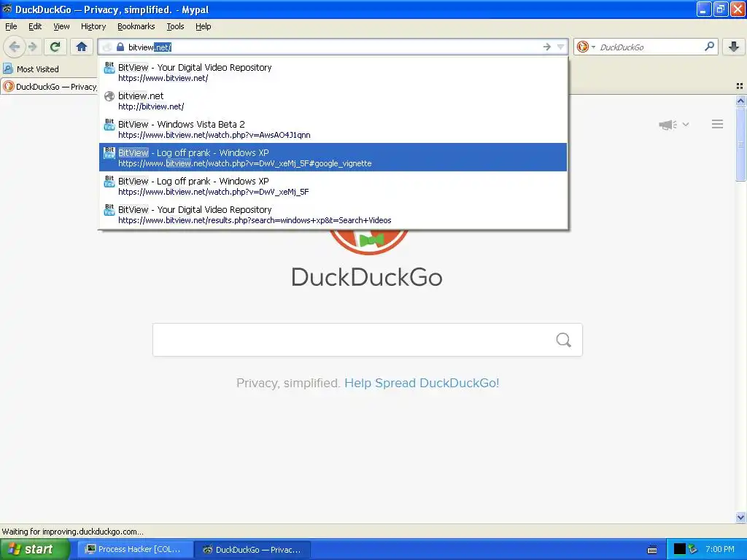This screenshot has height=560, width=747.
Task: Click BitView favicon of Windows Vista Beta 2 row
Action: click(x=109, y=124)
